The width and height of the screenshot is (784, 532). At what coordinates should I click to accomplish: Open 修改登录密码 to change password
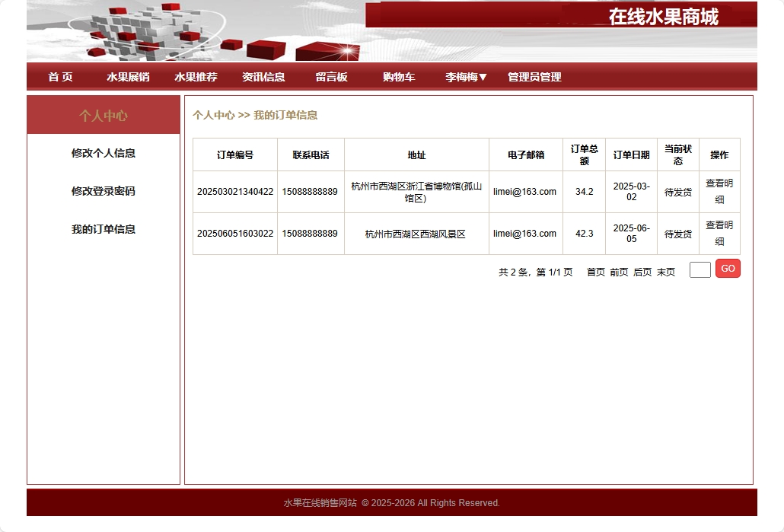click(x=102, y=191)
